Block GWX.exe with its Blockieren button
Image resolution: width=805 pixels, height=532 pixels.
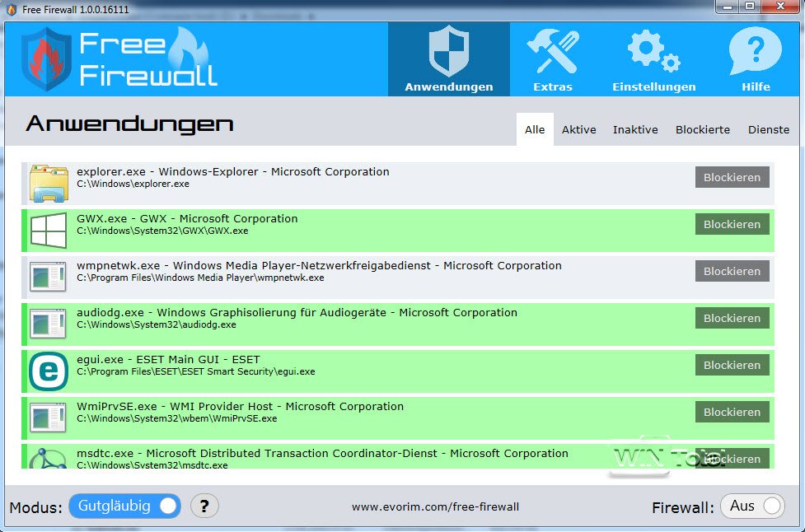tap(732, 224)
